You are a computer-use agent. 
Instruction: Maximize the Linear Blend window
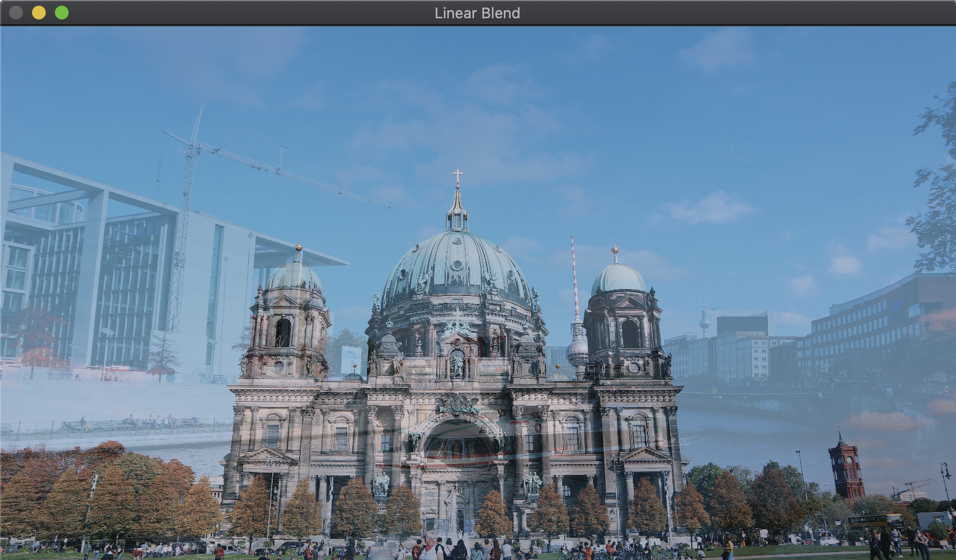click(x=62, y=13)
